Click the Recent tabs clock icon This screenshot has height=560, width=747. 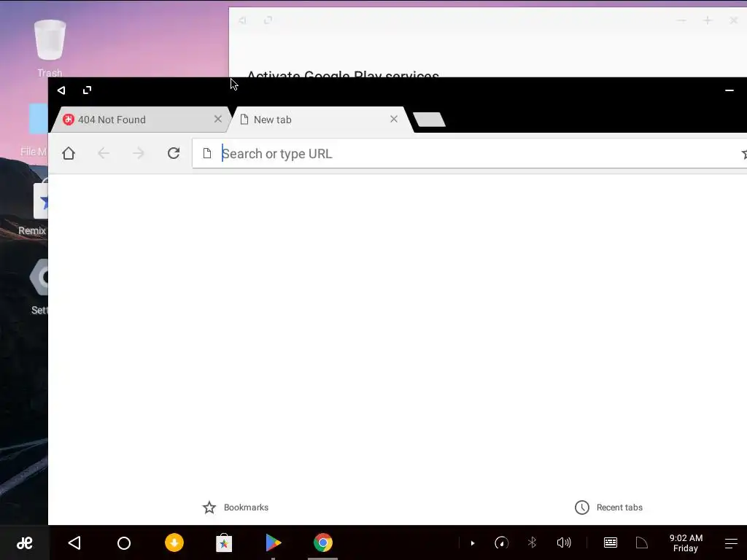pyautogui.click(x=581, y=507)
